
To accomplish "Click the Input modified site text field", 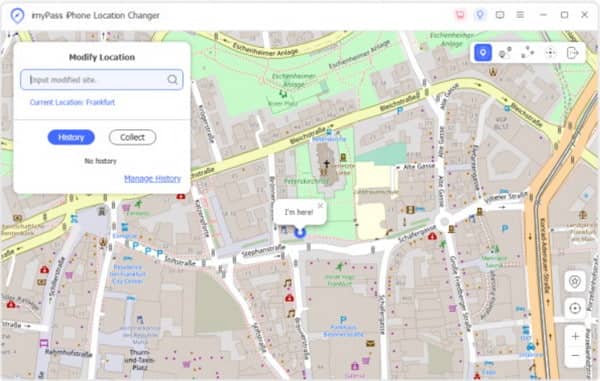I will [x=102, y=80].
